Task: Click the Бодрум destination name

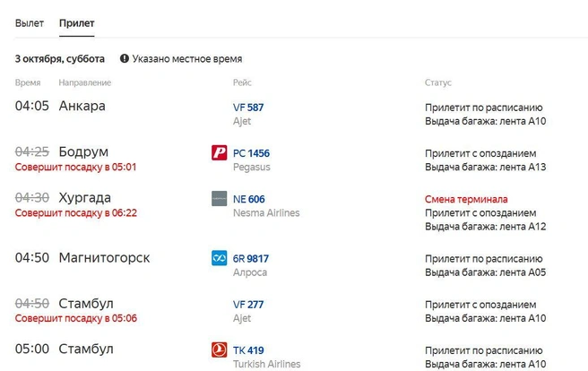Action: [83, 151]
